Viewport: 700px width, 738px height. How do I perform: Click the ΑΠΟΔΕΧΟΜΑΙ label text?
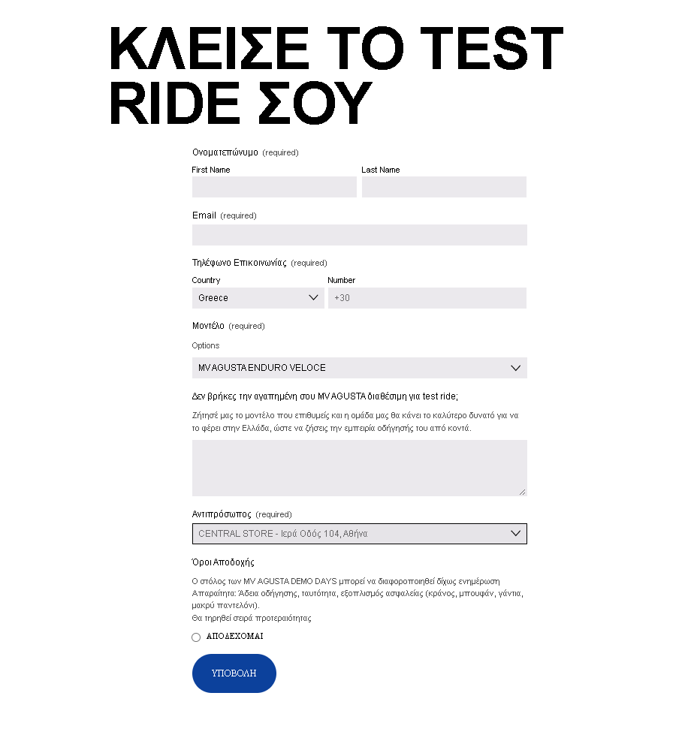click(234, 637)
